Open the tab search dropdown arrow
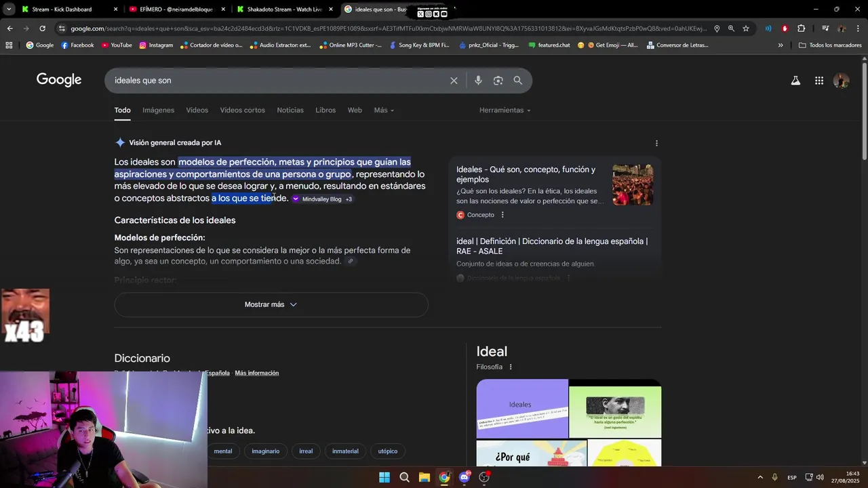 tap(9, 9)
